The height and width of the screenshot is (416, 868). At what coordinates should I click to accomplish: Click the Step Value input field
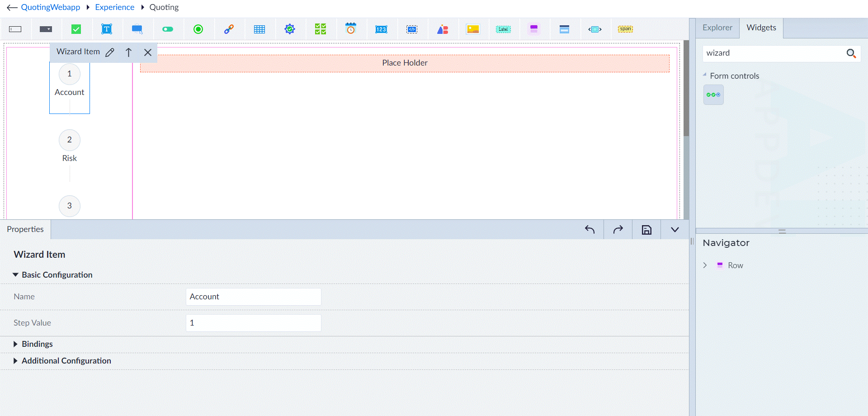pos(254,323)
